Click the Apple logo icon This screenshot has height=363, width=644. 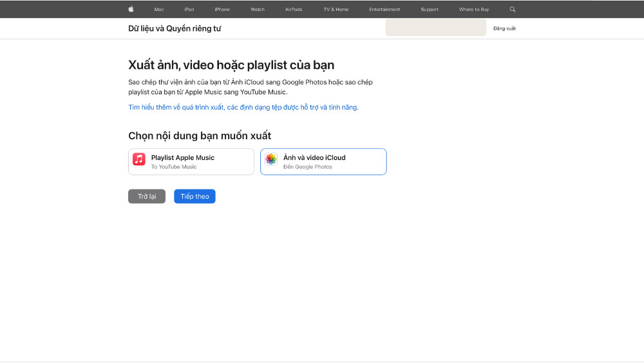click(131, 9)
